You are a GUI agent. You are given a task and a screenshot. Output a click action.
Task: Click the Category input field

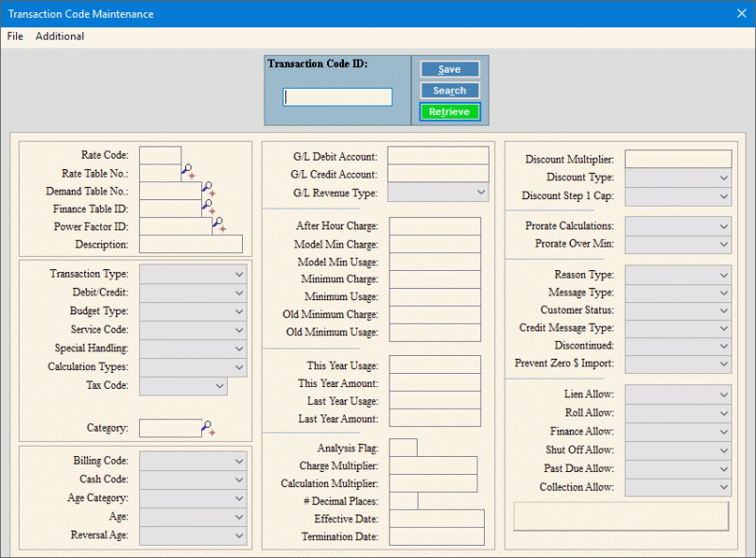coord(171,429)
